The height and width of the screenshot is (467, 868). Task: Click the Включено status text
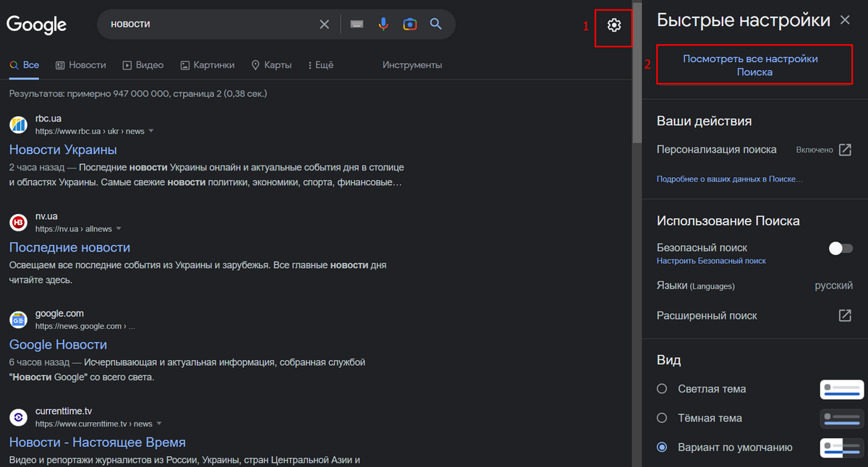click(x=814, y=150)
